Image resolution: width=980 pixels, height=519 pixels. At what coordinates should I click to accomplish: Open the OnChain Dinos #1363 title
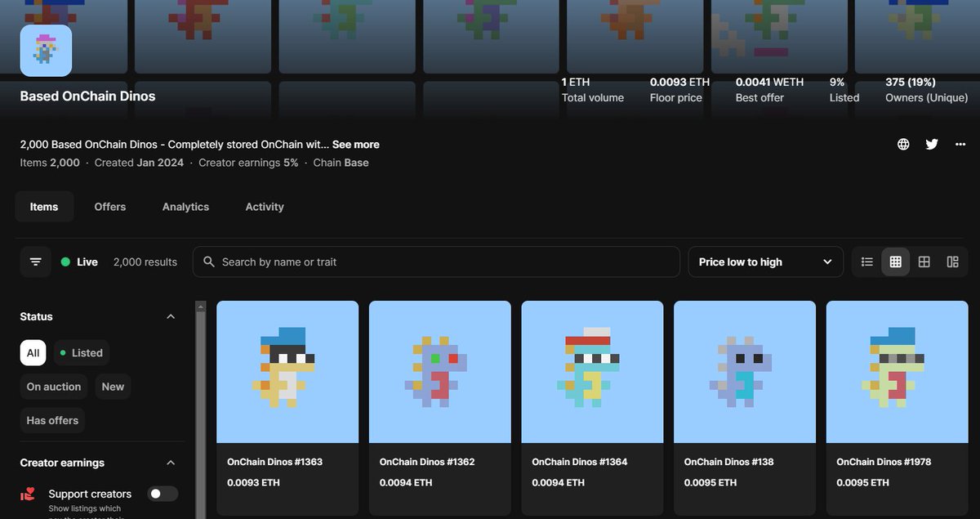pyautogui.click(x=274, y=462)
